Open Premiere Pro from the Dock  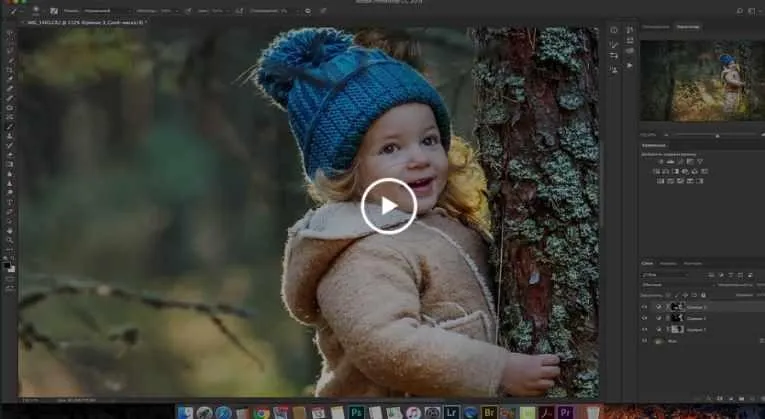click(564, 413)
